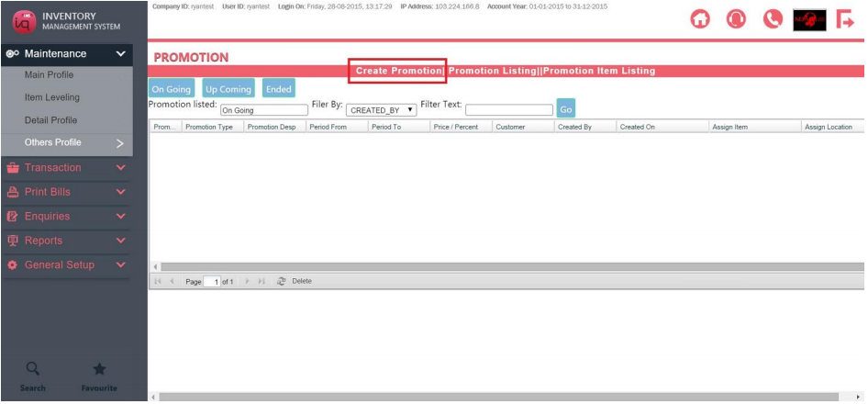This screenshot has width=868, height=404.
Task: Open the headset support icon
Action: coord(736,19)
